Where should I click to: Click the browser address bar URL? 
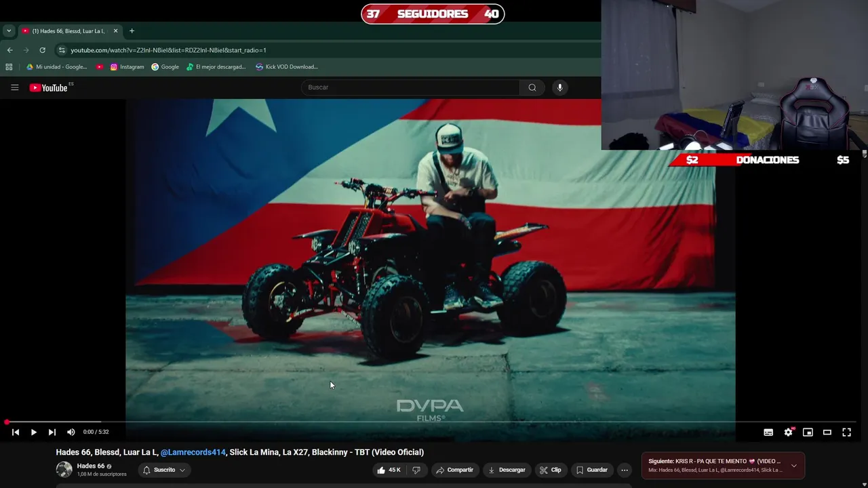(168, 50)
